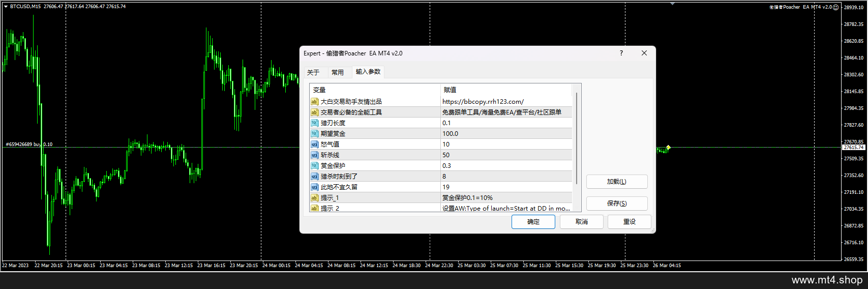This screenshot has width=868, height=289.
Task: Click the string icon beside 交易者必备的全能工具
Action: pyautogui.click(x=314, y=112)
